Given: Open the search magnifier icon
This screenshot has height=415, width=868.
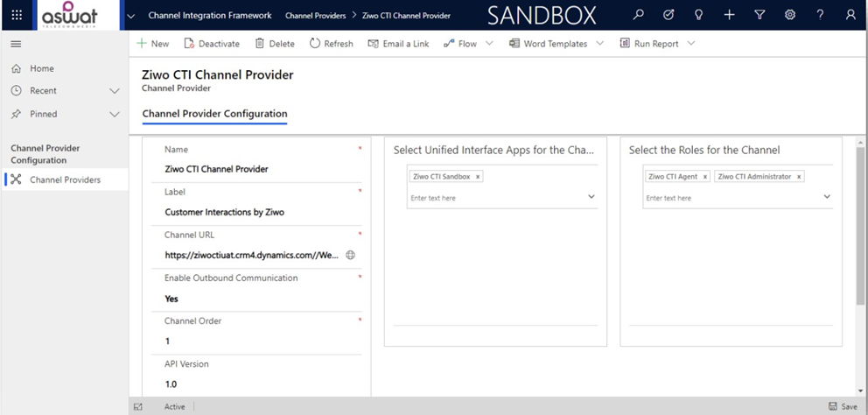Looking at the screenshot, I should 638,15.
